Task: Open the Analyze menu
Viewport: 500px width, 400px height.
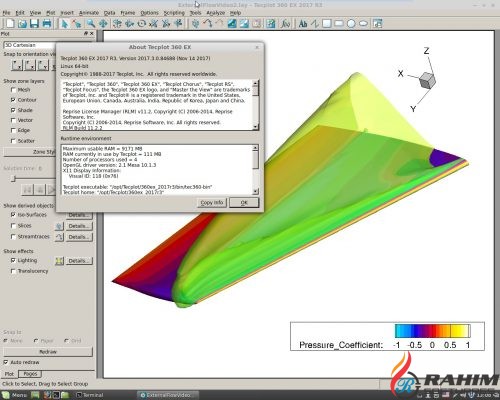Action: (x=215, y=13)
